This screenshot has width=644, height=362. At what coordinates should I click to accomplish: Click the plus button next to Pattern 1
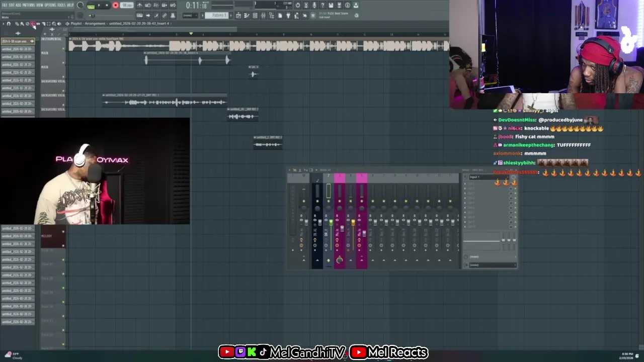click(230, 16)
